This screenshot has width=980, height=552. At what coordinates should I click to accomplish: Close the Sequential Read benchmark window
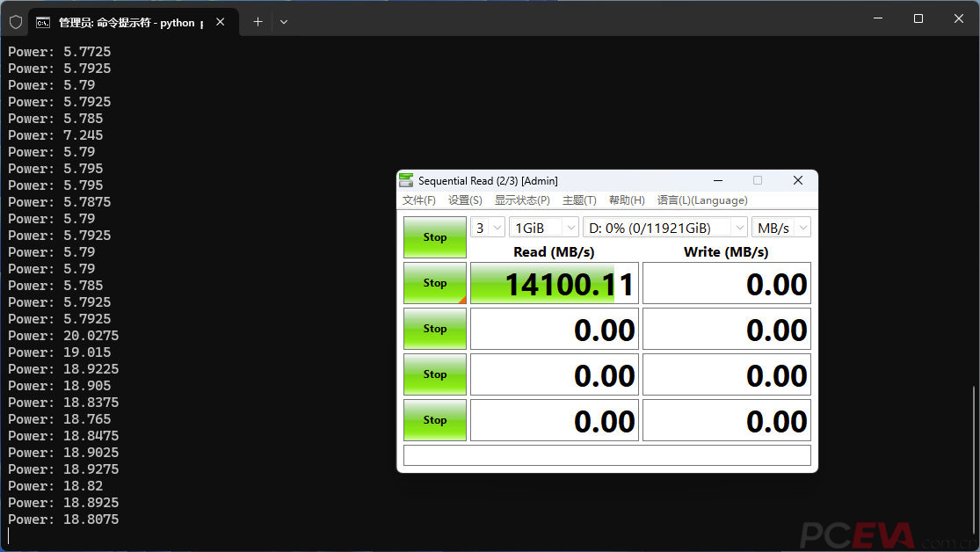click(x=797, y=180)
